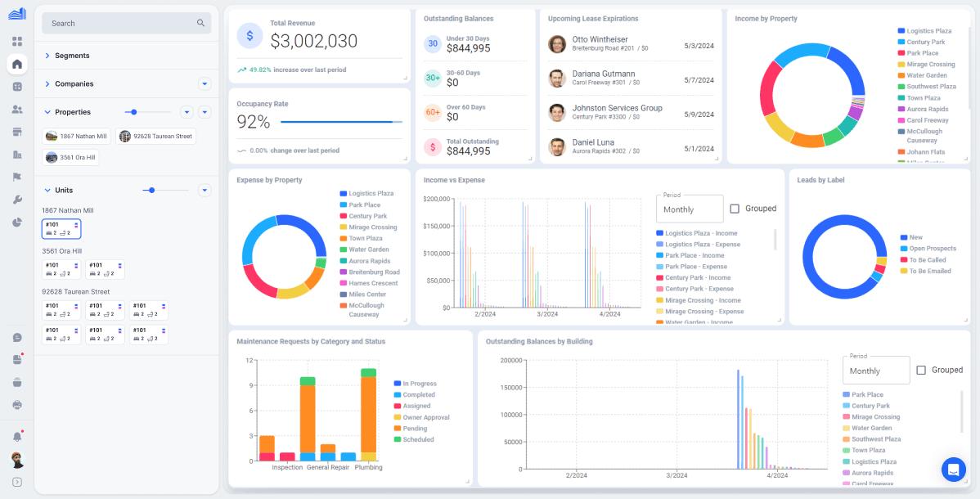Select the 92628 Taurean Street property chip
The width and height of the screenshot is (980, 499).
point(155,137)
